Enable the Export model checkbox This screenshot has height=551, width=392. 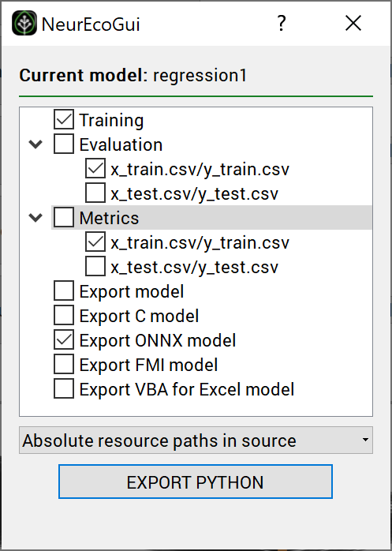click(64, 290)
